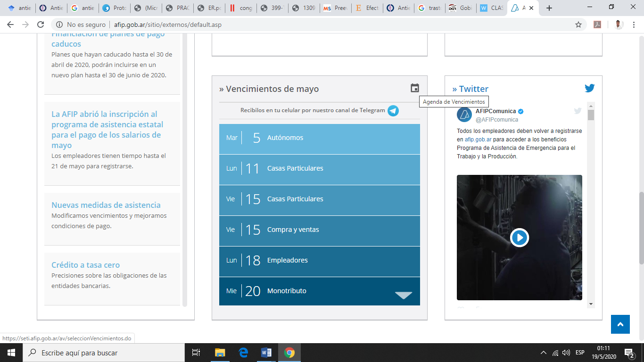Expand more vencimientos with the down arrow
The image size is (644, 362).
403,295
